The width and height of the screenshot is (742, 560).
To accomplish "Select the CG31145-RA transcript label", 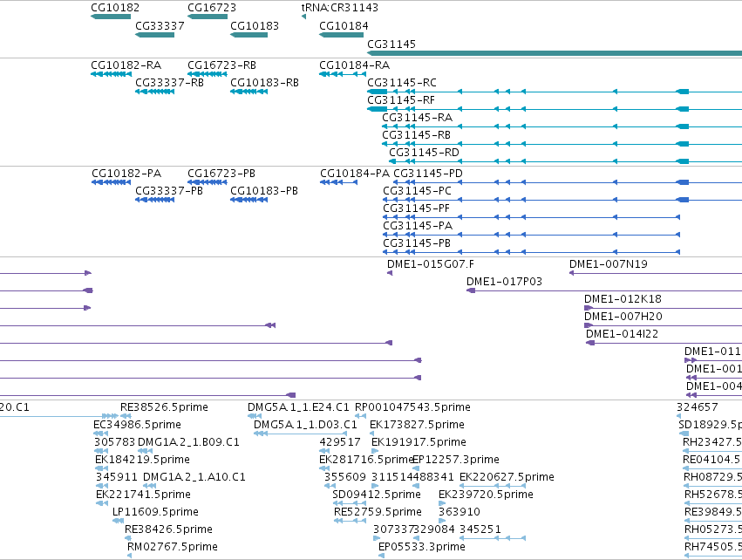I will click(x=418, y=118).
